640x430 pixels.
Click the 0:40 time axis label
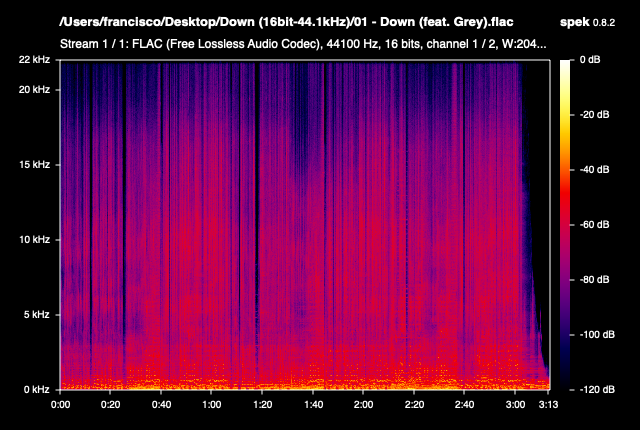(161, 405)
